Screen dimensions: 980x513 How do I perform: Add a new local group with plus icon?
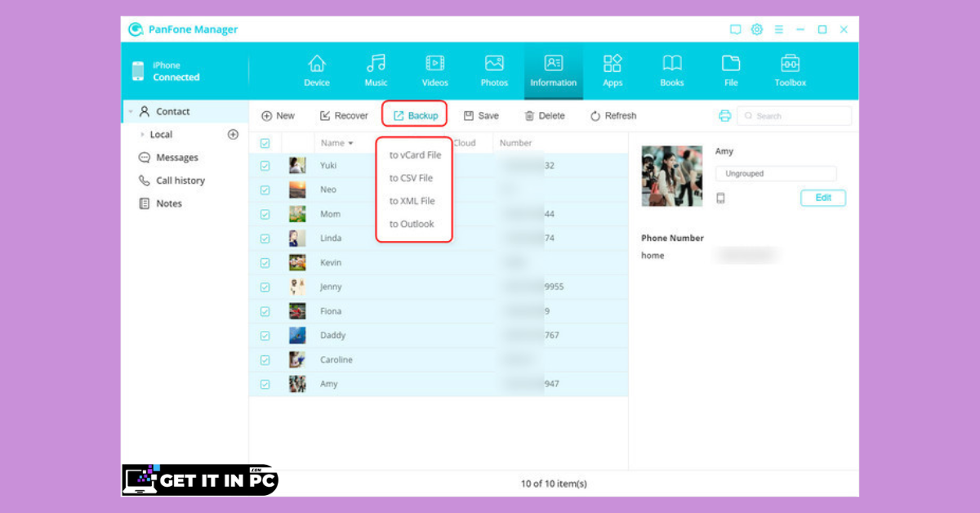(x=233, y=134)
